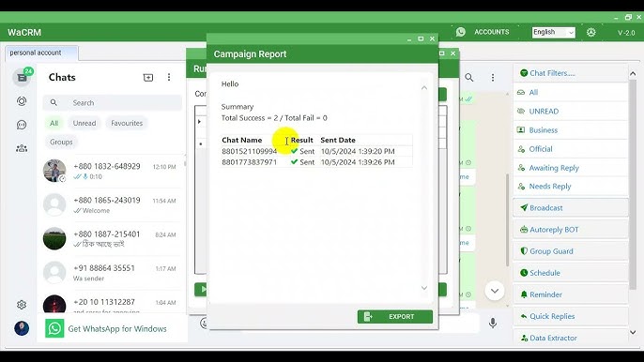
Task: Click the Chat Name column header
Action: point(241,140)
